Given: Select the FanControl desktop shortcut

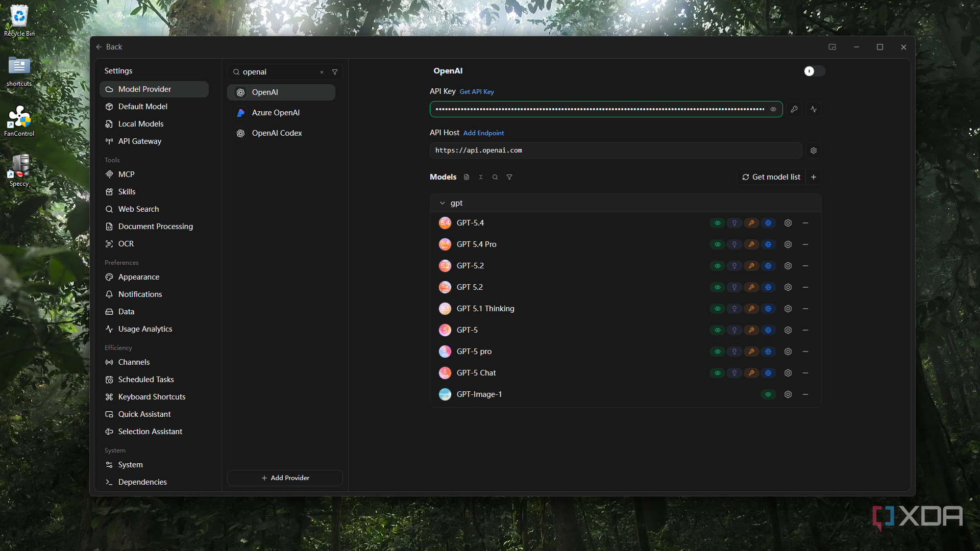Looking at the screenshot, I should pyautogui.click(x=19, y=121).
